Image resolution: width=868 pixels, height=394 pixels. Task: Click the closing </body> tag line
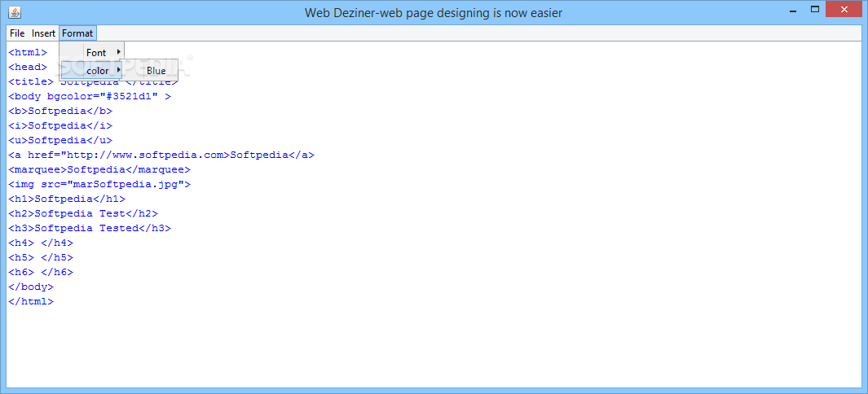click(x=31, y=287)
